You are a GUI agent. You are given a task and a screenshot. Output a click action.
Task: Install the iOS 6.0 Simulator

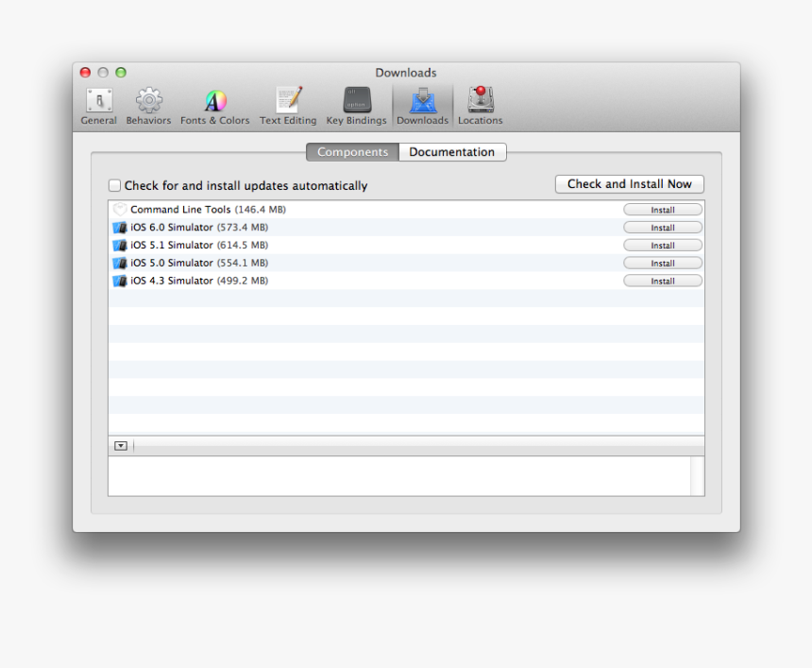click(662, 227)
